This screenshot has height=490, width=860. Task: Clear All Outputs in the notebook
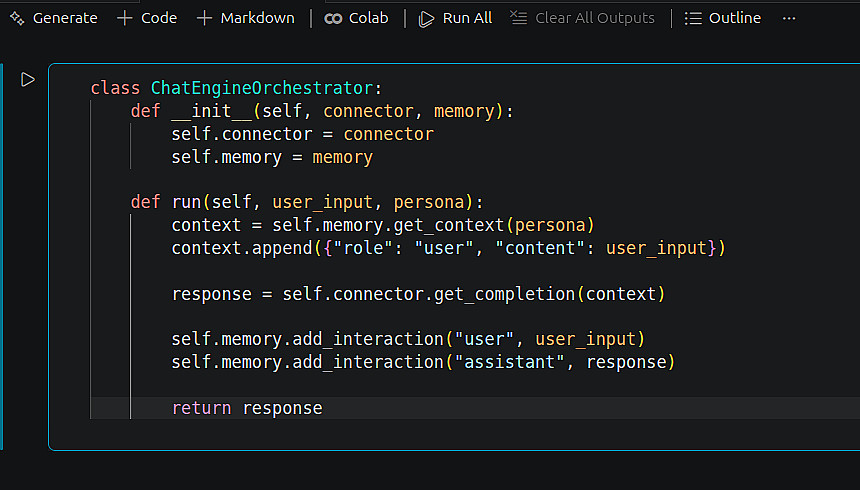click(x=582, y=18)
